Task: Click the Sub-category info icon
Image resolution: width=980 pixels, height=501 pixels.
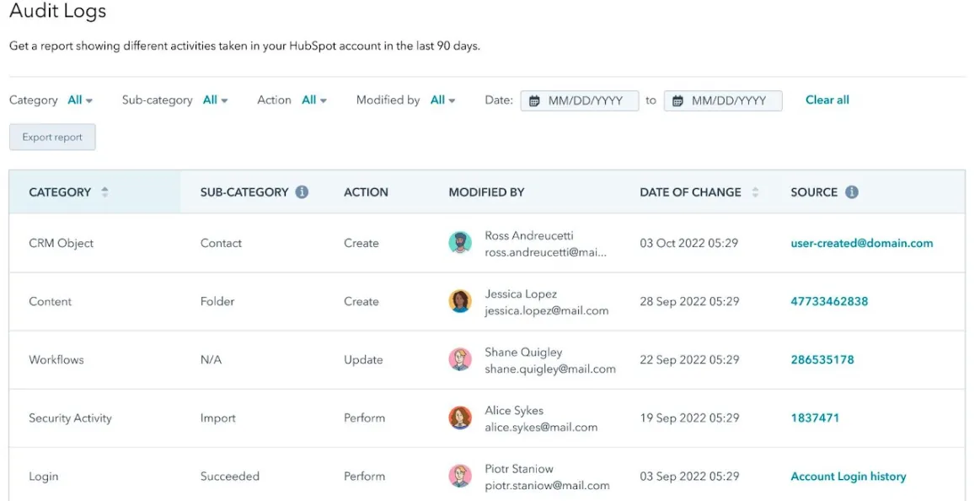Action: [x=302, y=192]
